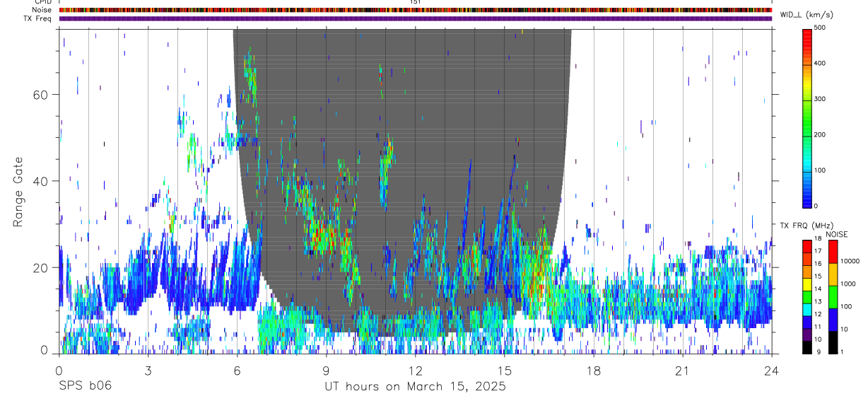Click the '14' label in TX FRQ legend
This screenshot has width=868, height=401.
pos(818,289)
